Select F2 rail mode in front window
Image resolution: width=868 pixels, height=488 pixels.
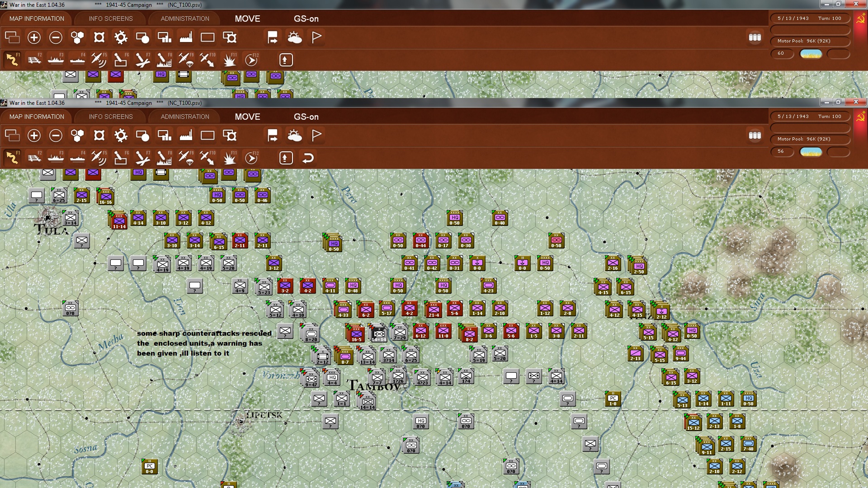click(x=34, y=158)
